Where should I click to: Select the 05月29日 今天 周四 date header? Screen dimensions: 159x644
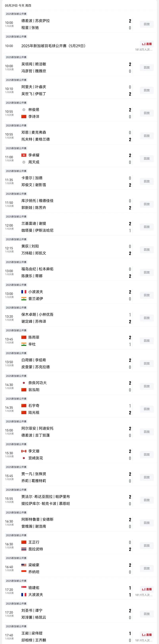[18, 5]
